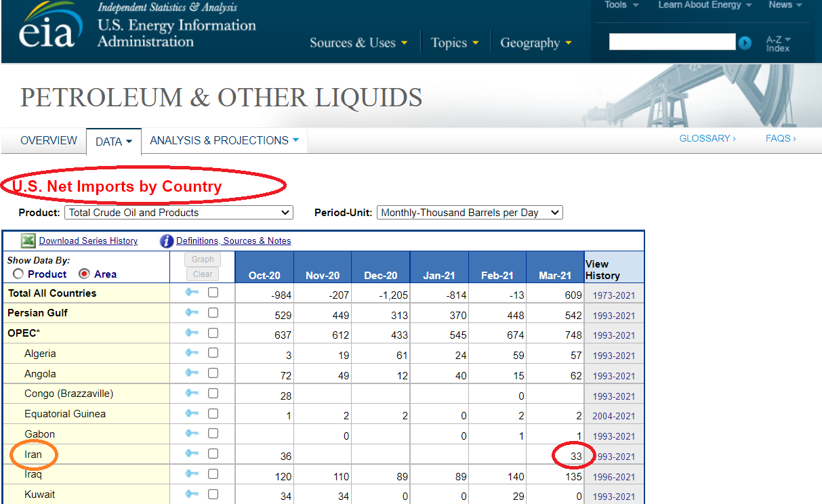The height and width of the screenshot is (504, 822).
Task: View 1993-2021 history for Persian Gulf
Action: coord(614,316)
